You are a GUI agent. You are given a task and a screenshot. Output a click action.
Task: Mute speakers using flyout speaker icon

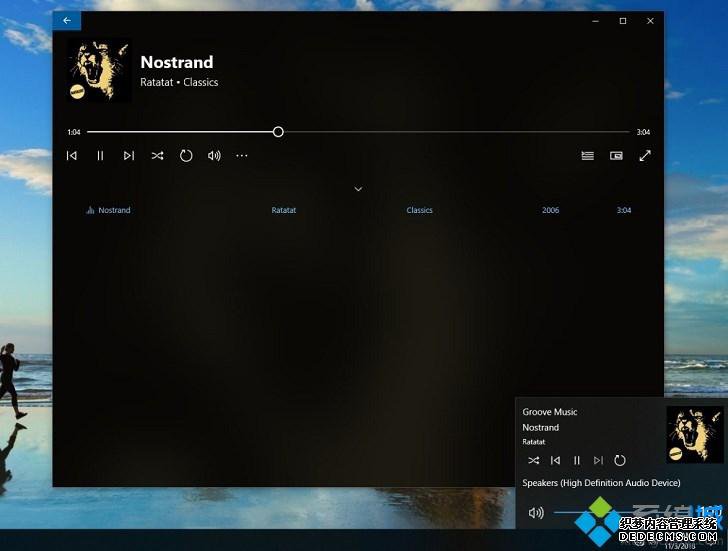[x=536, y=512]
